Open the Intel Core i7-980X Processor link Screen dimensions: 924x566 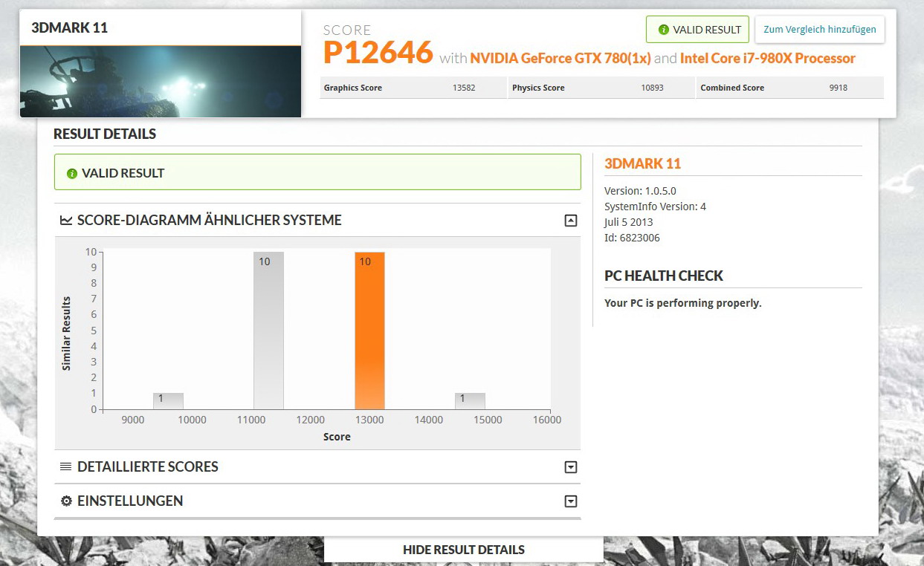click(768, 58)
